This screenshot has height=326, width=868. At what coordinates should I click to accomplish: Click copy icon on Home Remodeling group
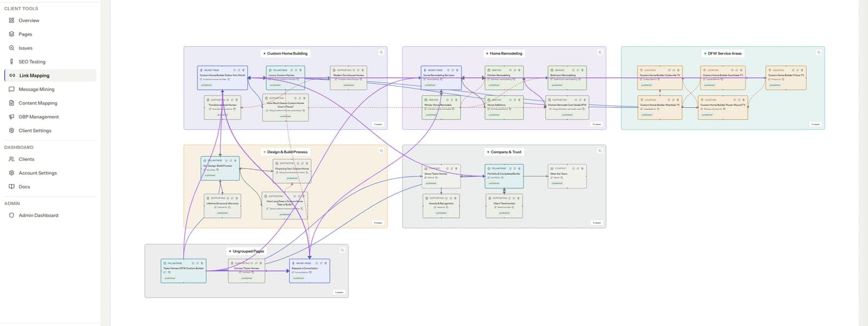click(600, 53)
